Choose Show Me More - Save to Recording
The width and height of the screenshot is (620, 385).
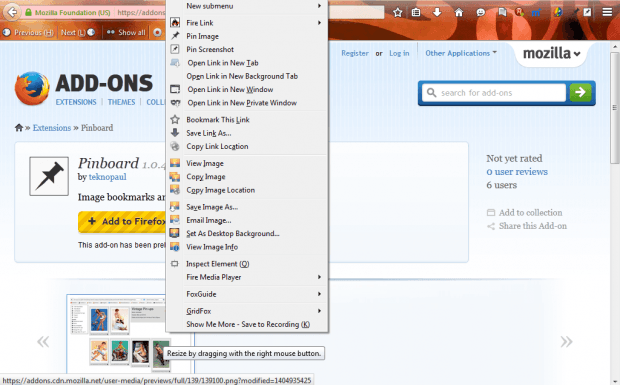coord(247,325)
